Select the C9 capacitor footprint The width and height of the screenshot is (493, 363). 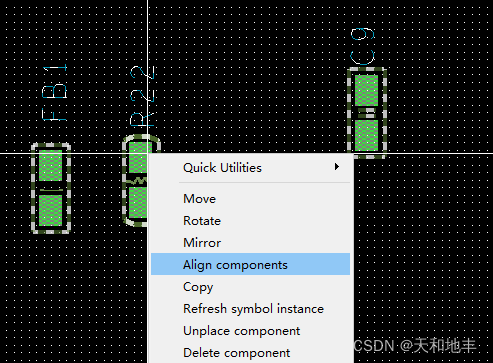coord(367,113)
